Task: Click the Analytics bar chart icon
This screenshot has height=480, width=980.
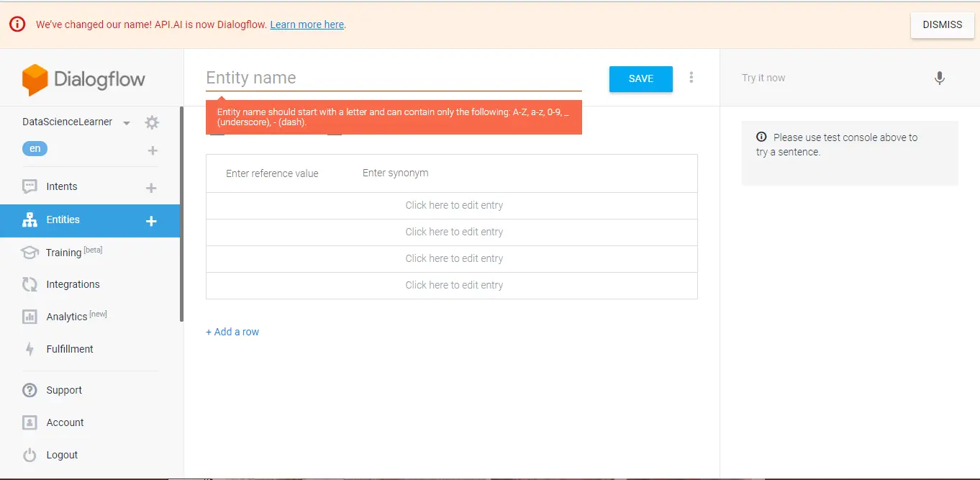Action: pos(30,317)
